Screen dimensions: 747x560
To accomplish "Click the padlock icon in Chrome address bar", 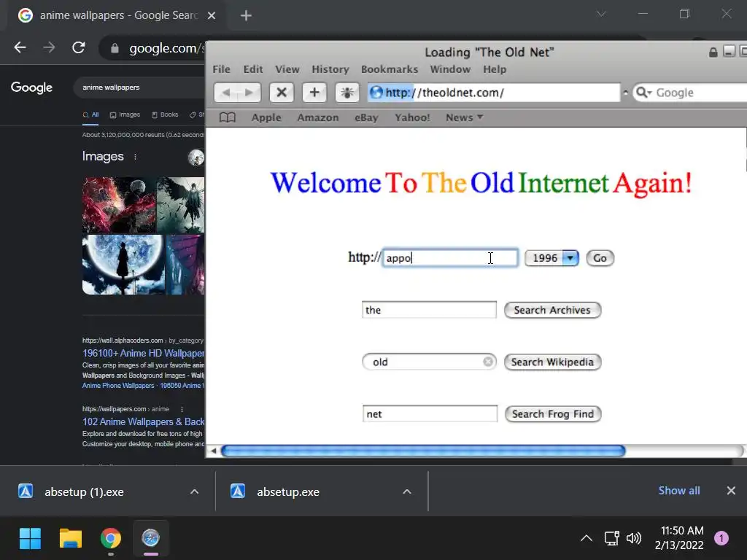I will [115, 48].
